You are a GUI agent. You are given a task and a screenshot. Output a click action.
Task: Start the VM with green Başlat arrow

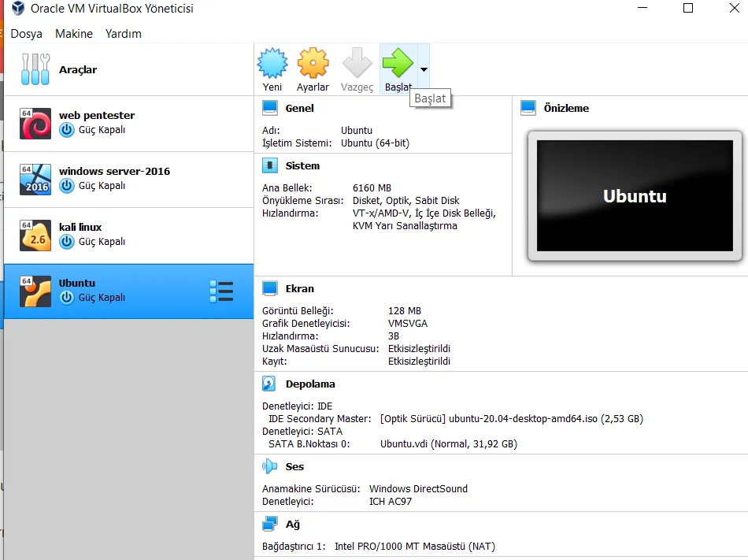pyautogui.click(x=398, y=62)
